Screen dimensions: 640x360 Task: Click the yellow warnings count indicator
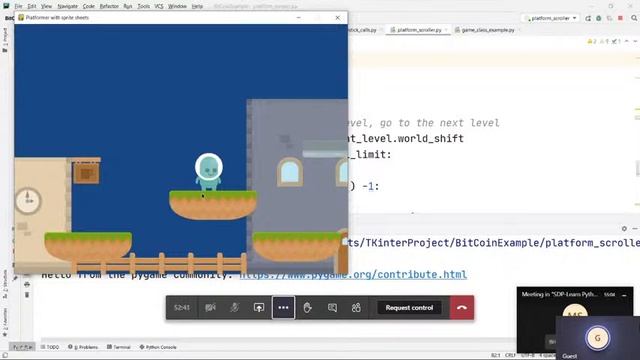pyautogui.click(x=592, y=41)
